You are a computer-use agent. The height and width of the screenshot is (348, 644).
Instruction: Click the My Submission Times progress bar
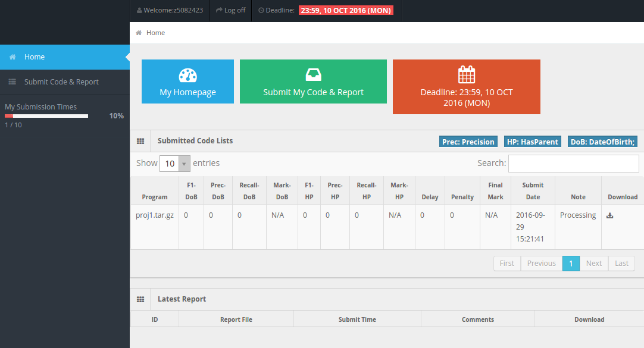(x=46, y=116)
